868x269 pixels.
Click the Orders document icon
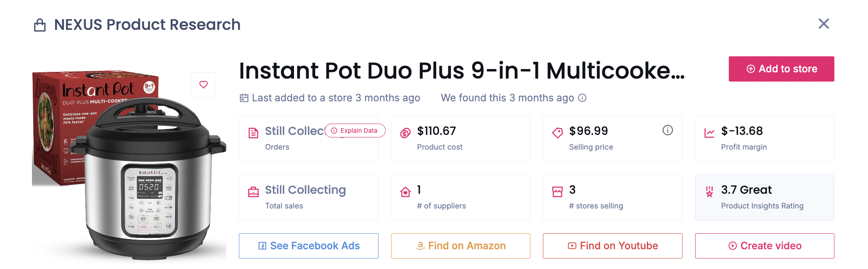(x=253, y=133)
